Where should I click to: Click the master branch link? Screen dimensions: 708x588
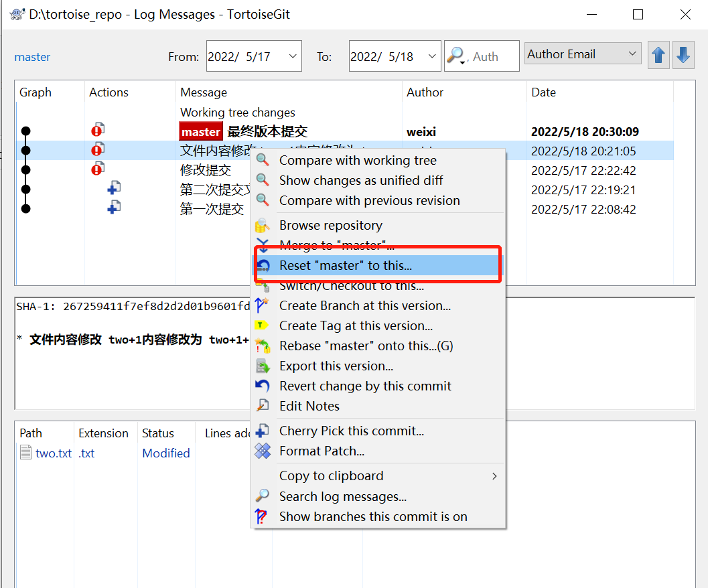[32, 57]
